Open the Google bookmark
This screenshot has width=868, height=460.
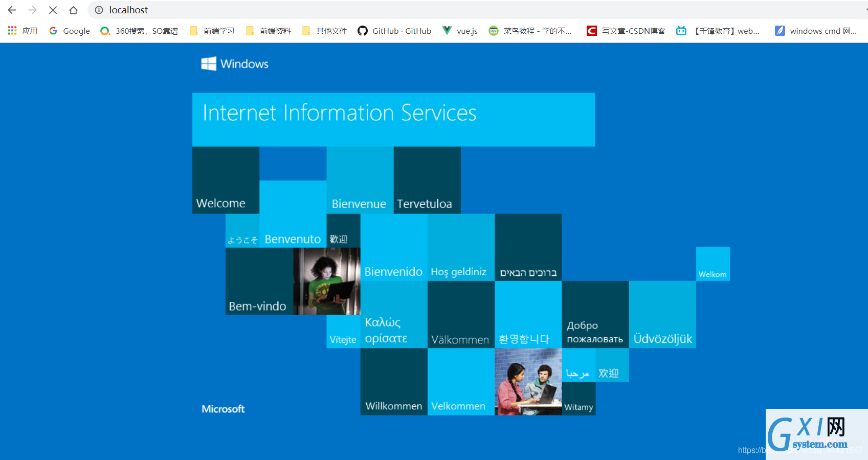(x=70, y=31)
